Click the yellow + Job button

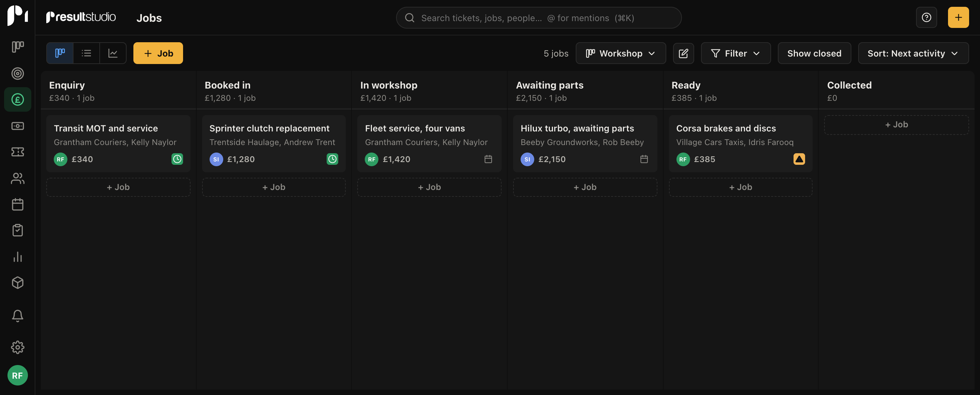coord(158,53)
